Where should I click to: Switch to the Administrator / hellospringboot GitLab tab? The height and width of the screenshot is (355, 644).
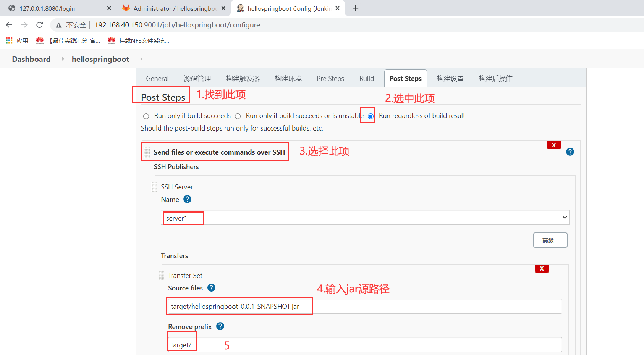tap(174, 8)
